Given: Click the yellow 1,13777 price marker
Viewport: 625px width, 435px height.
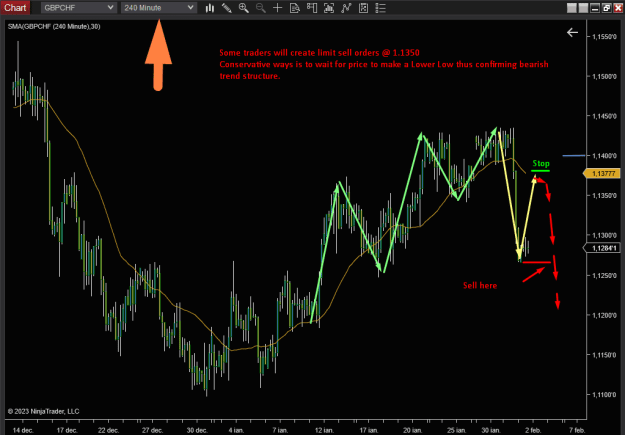Looking at the screenshot, I should tap(601, 173).
